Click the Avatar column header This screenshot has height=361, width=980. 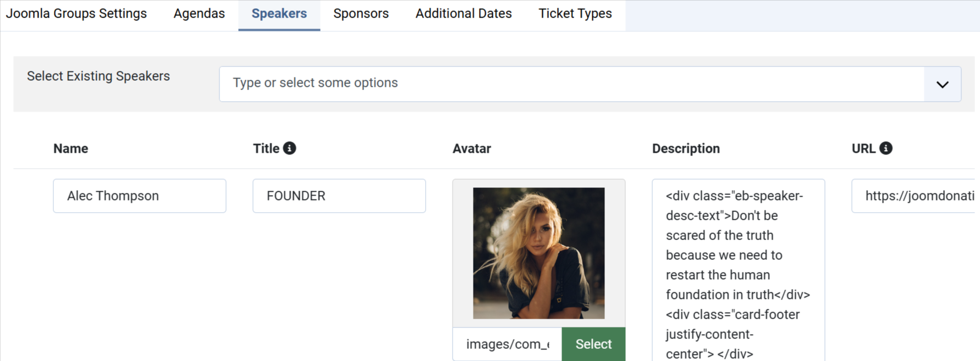coord(472,149)
